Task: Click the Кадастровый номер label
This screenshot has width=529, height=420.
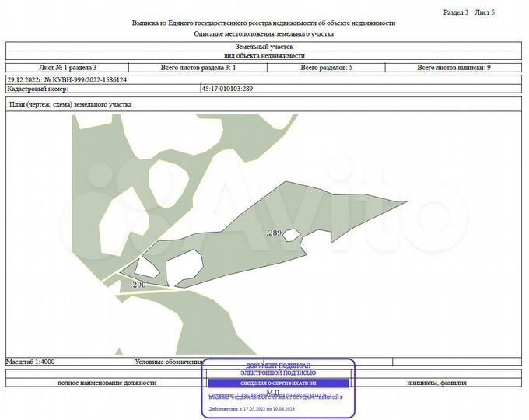Action: [37, 89]
